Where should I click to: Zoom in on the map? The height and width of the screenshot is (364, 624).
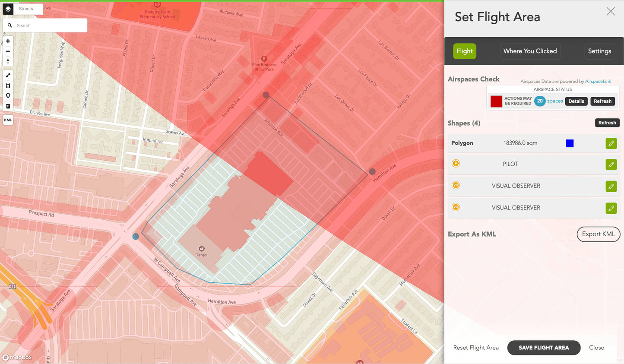click(8, 41)
